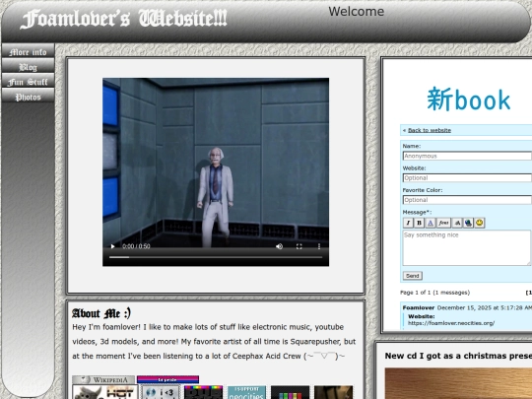Open the Photos page
532x399 pixels.
click(28, 97)
